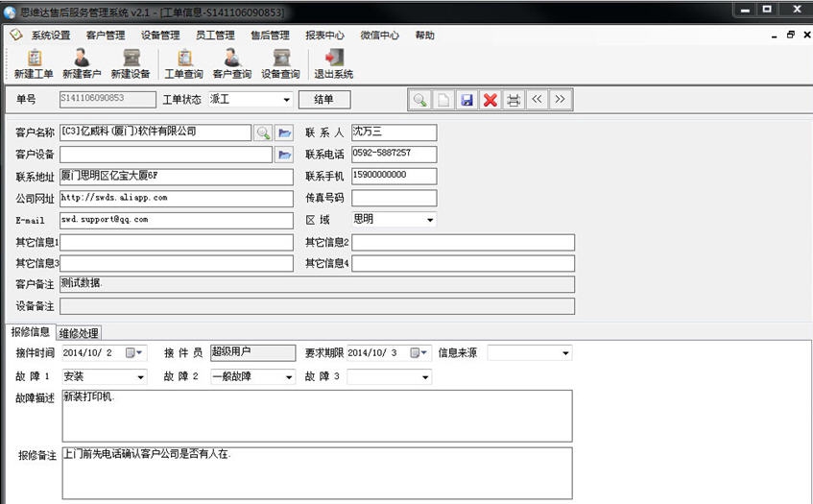Go to previous record with << button
Screen dimensions: 813x504
tap(537, 100)
